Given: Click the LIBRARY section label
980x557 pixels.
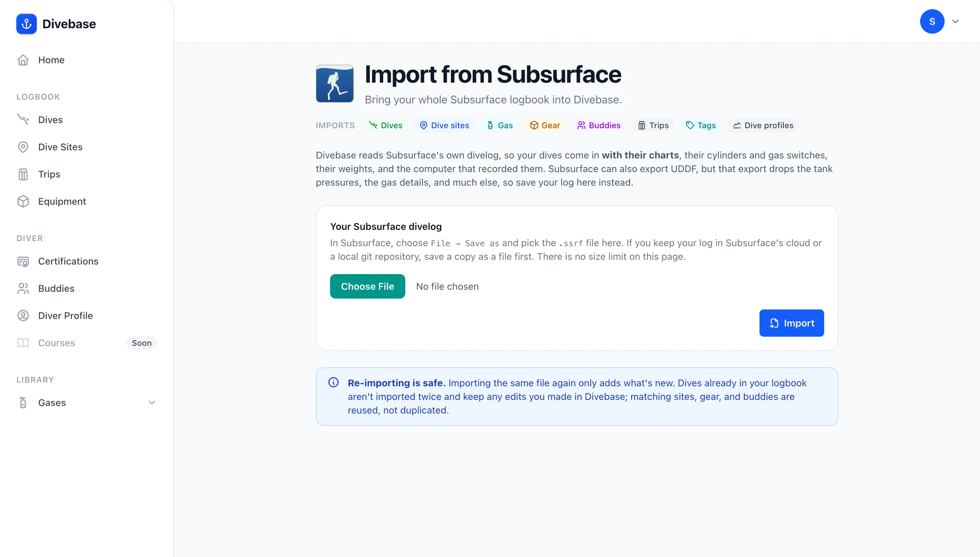Looking at the screenshot, I should click(35, 380).
